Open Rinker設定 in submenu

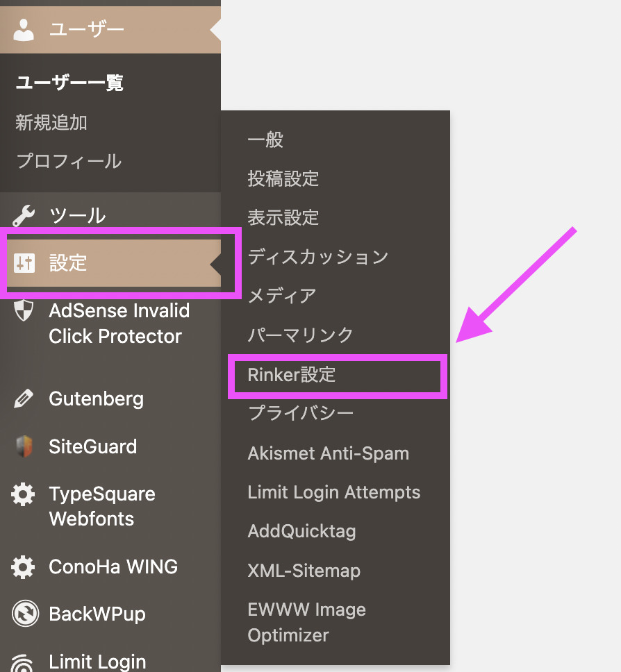(x=292, y=375)
